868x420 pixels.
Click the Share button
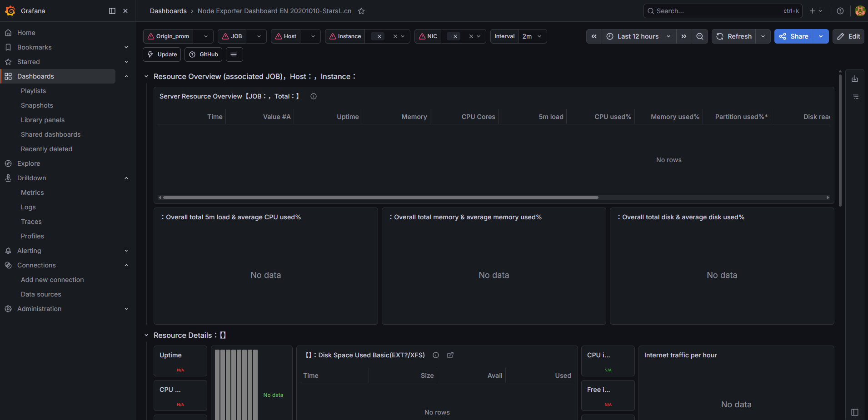(x=794, y=36)
